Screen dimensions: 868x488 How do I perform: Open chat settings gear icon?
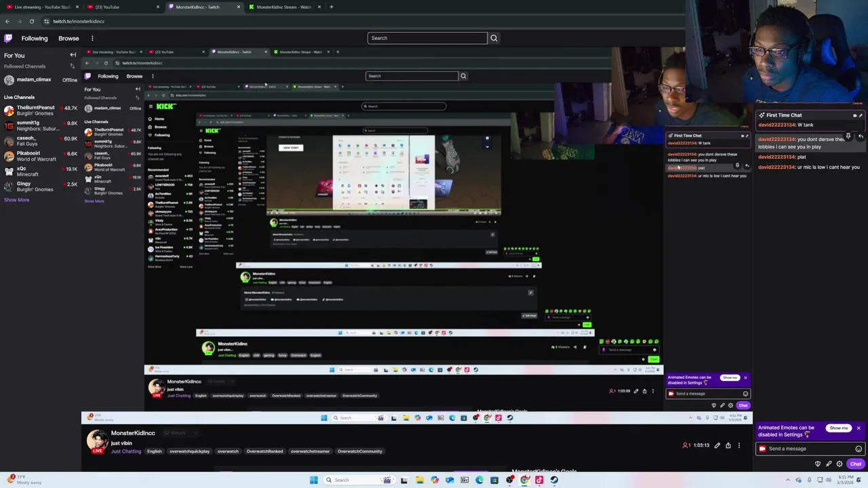840,464
